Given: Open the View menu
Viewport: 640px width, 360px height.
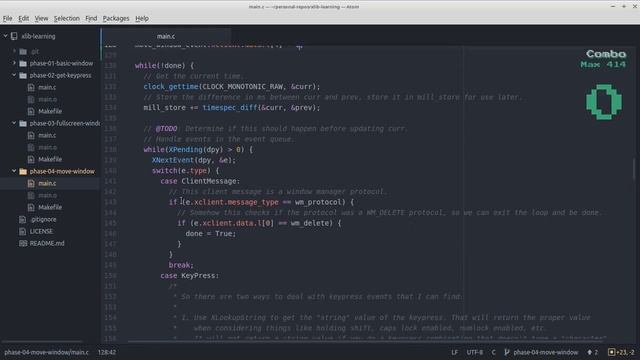Looking at the screenshot, I should pyautogui.click(x=41, y=18).
